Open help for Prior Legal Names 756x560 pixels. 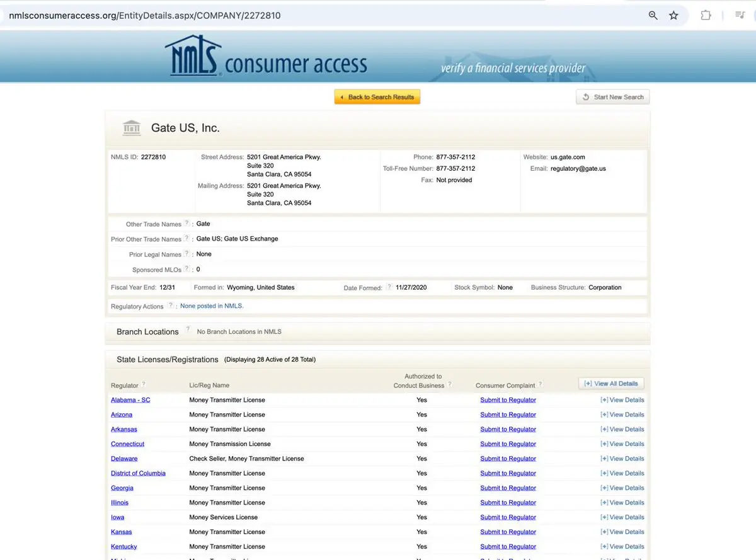pos(187,253)
